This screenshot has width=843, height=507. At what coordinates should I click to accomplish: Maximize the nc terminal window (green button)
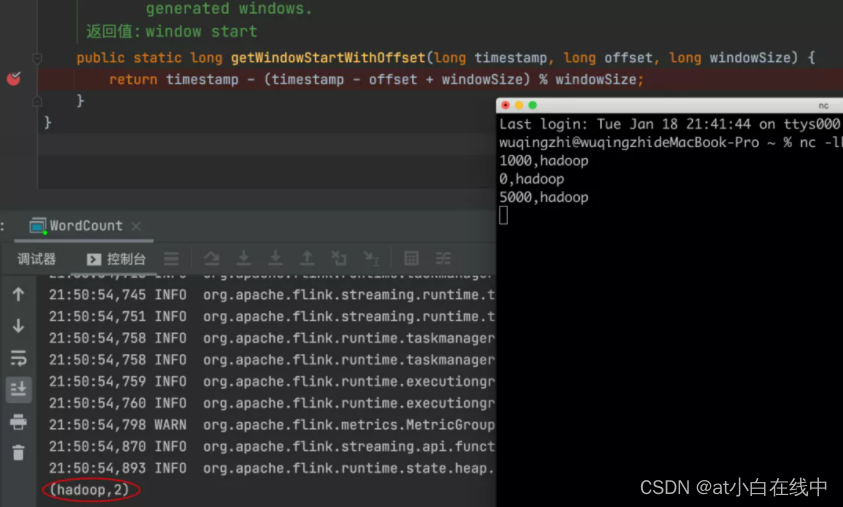coord(532,105)
